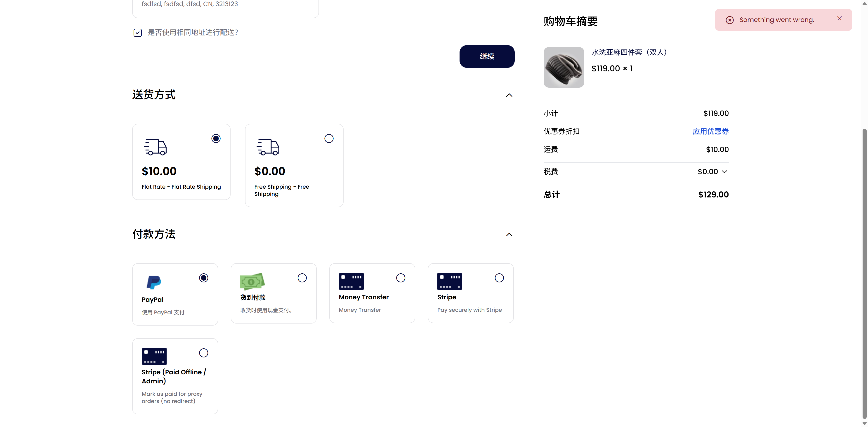Click the '$119.00 × 1' price text
This screenshot has width=868, height=427.
click(612, 69)
